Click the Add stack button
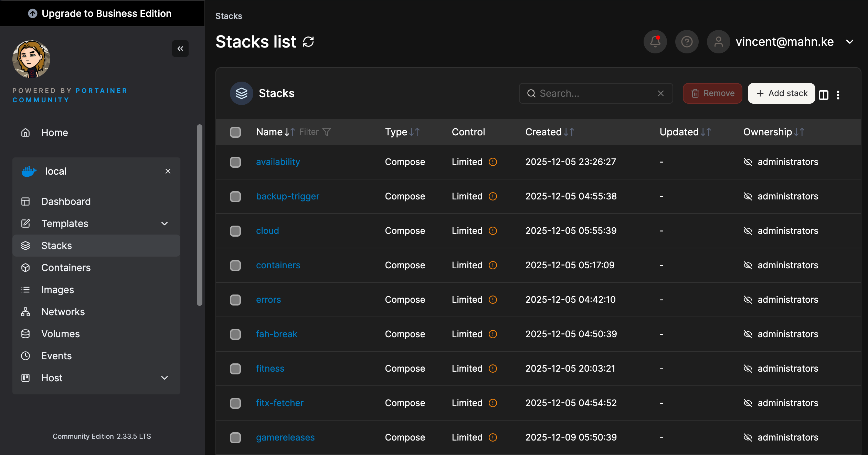Screen dimensions: 868x455 781,93
